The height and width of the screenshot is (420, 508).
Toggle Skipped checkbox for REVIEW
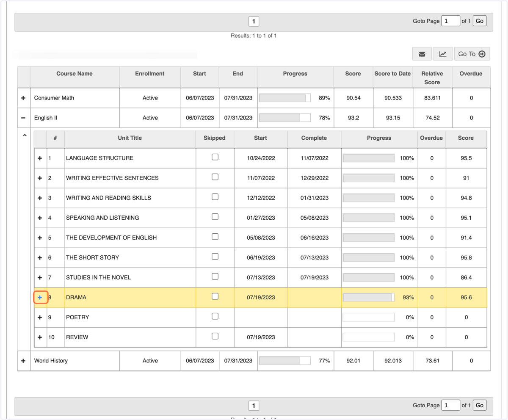click(215, 336)
